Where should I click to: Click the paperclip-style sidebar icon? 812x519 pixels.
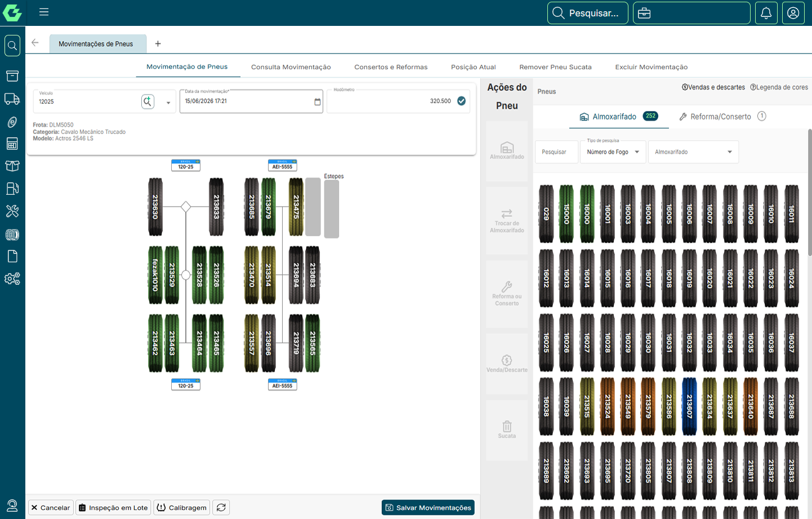pos(12,122)
